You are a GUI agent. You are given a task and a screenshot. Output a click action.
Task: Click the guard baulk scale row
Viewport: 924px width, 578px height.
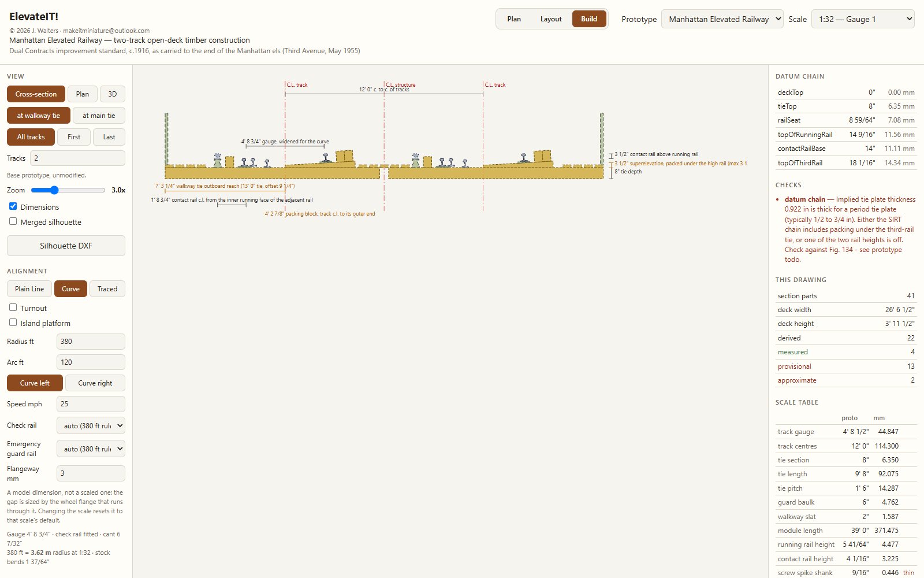tap(846, 502)
